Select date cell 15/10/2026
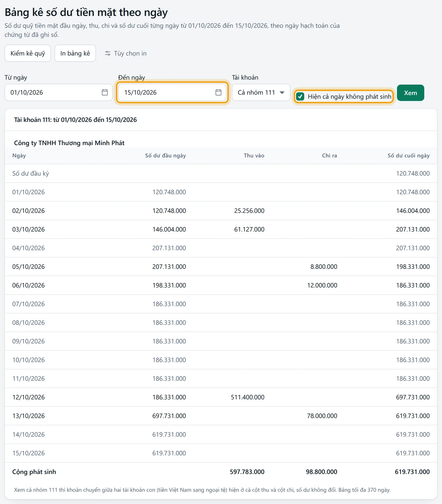The height and width of the screenshot is (504, 442). click(x=28, y=453)
